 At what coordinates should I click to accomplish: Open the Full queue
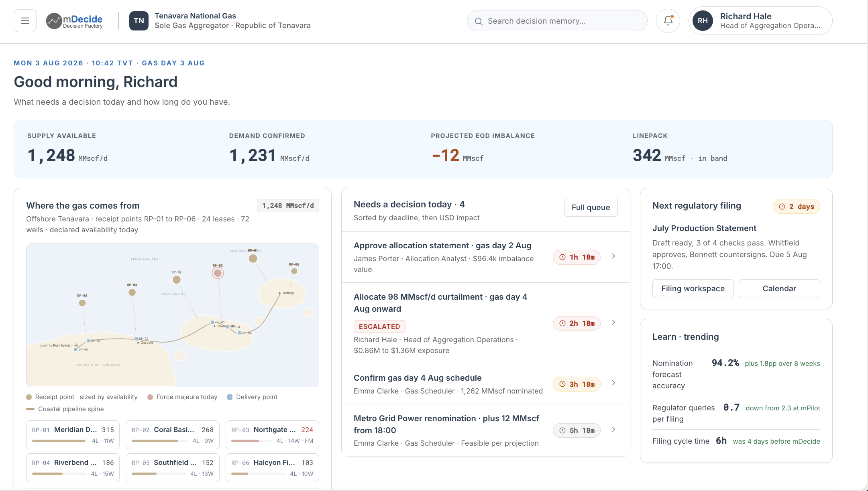591,207
